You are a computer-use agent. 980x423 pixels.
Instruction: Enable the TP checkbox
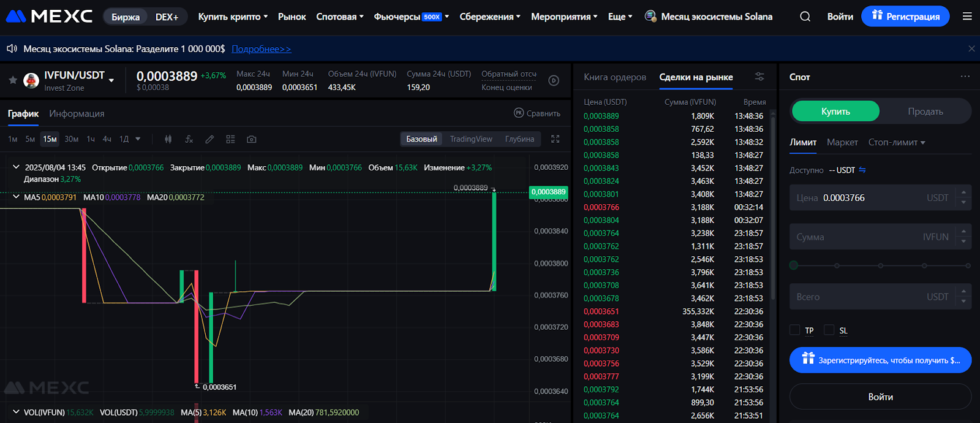(795, 330)
